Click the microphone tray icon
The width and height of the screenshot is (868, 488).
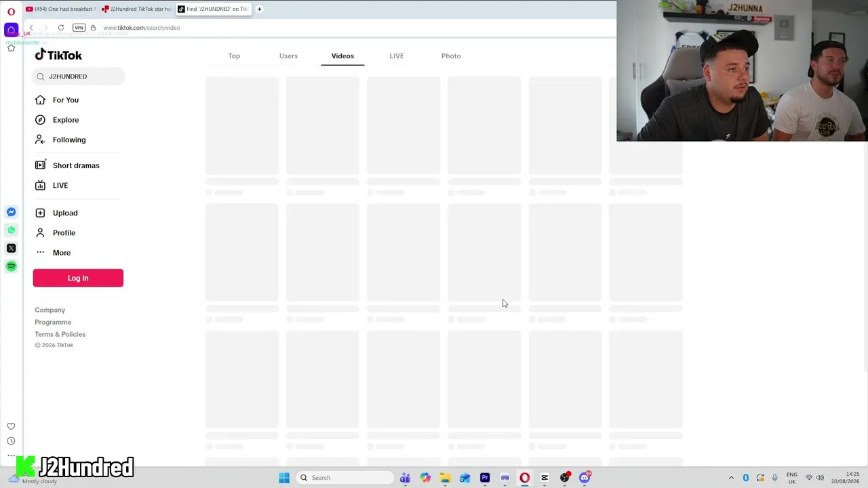tap(774, 478)
